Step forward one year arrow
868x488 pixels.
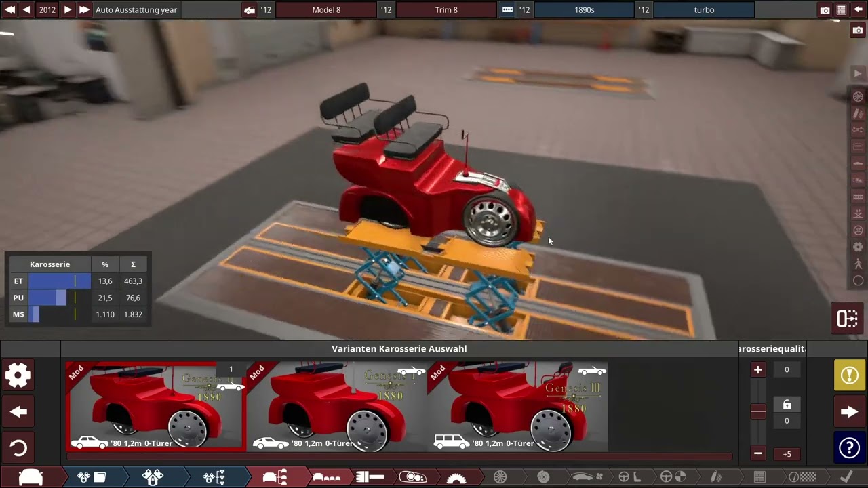click(x=67, y=10)
